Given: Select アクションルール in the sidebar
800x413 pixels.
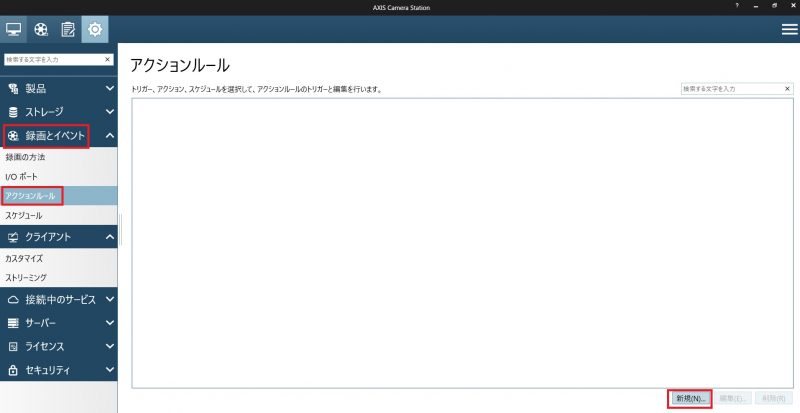Looking at the screenshot, I should click(x=59, y=196).
